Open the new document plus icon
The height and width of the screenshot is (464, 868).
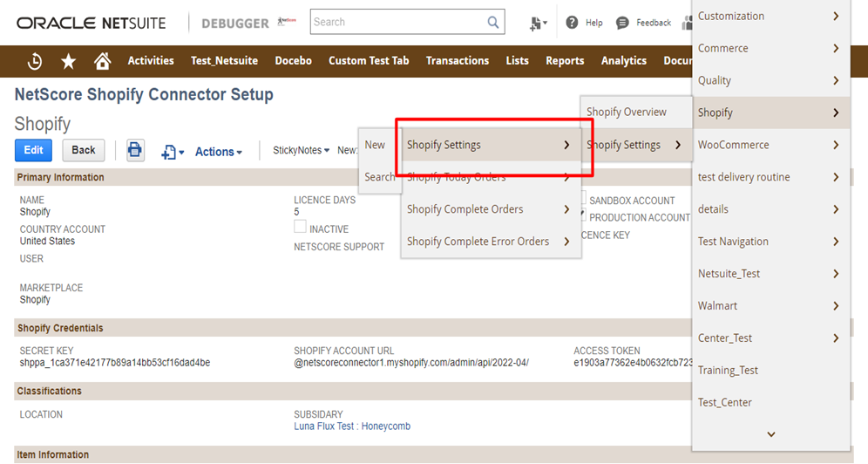pyautogui.click(x=173, y=152)
